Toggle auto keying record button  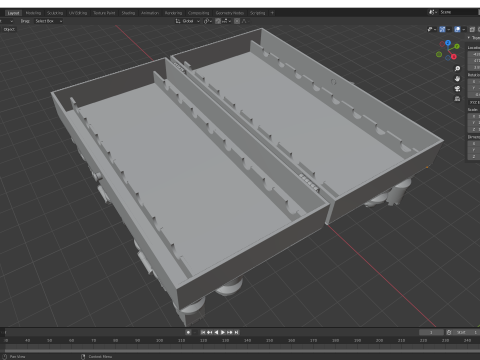188,332
